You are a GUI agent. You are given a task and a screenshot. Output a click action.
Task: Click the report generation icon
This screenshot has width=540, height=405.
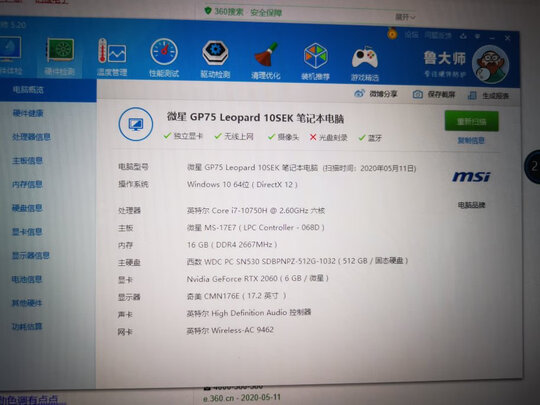click(x=472, y=95)
